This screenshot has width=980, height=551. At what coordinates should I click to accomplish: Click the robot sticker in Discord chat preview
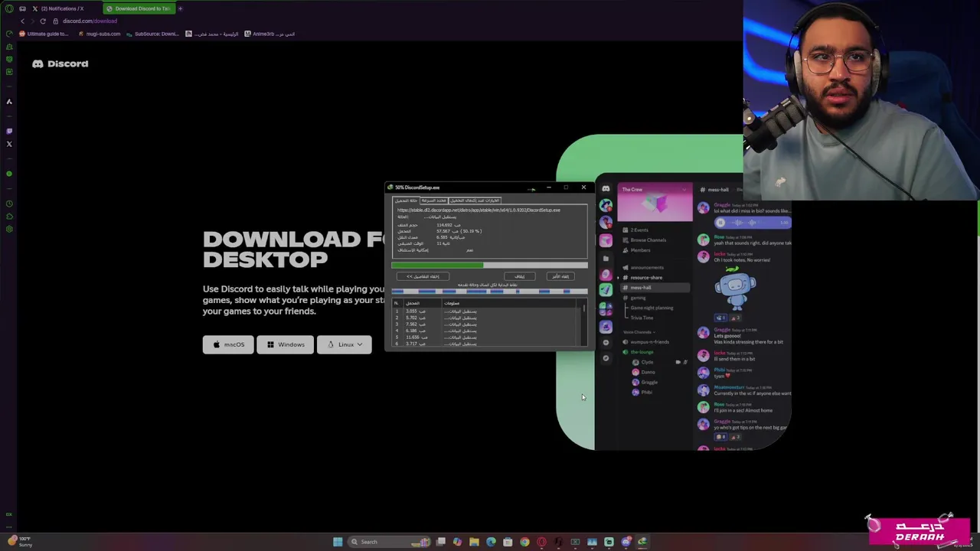[736, 290]
